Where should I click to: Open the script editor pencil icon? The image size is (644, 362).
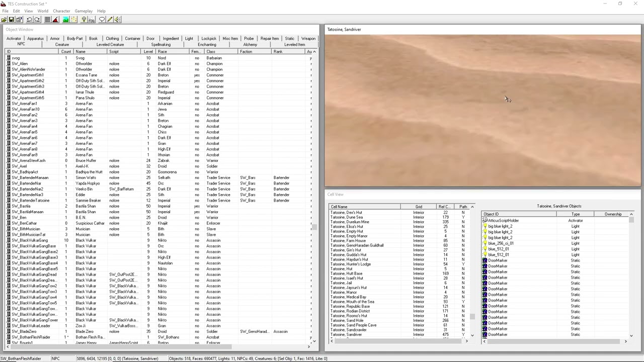click(110, 20)
